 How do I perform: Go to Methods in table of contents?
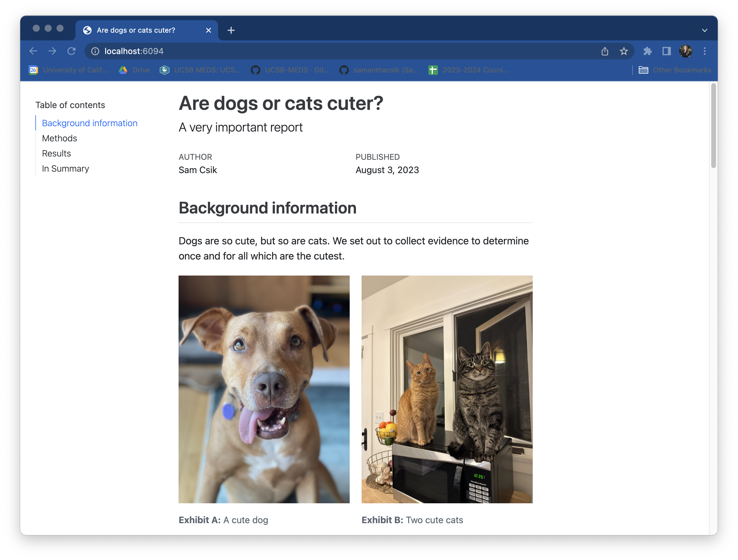click(59, 138)
